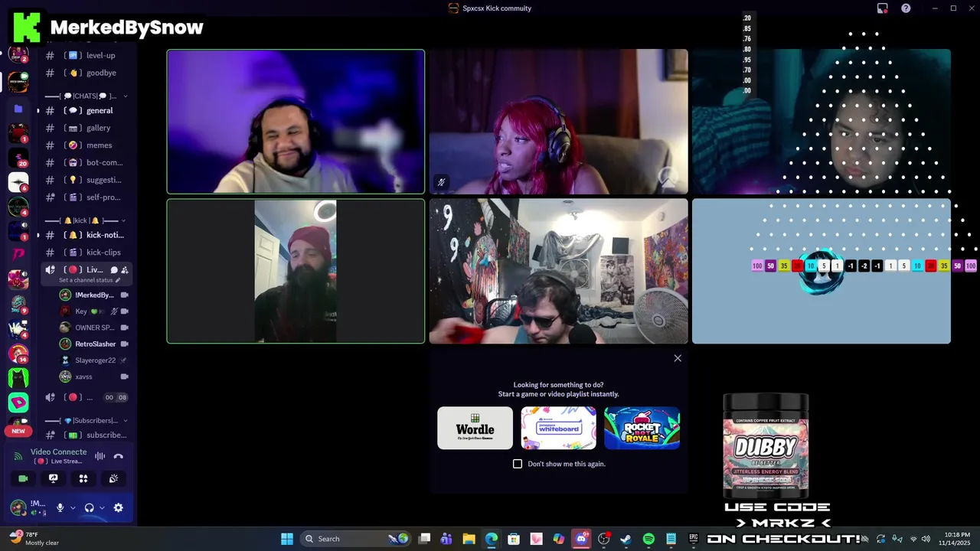
Task: Open the suggestions channel
Action: click(x=87, y=180)
